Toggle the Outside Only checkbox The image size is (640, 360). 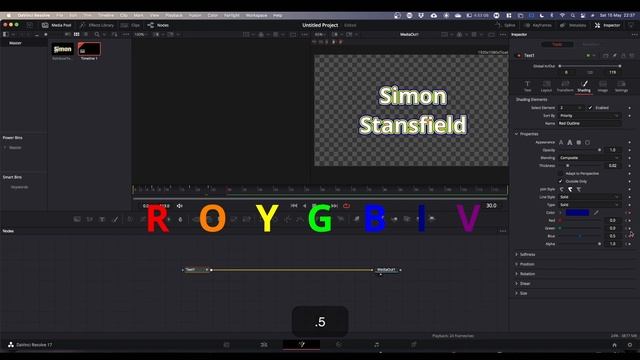(560, 181)
